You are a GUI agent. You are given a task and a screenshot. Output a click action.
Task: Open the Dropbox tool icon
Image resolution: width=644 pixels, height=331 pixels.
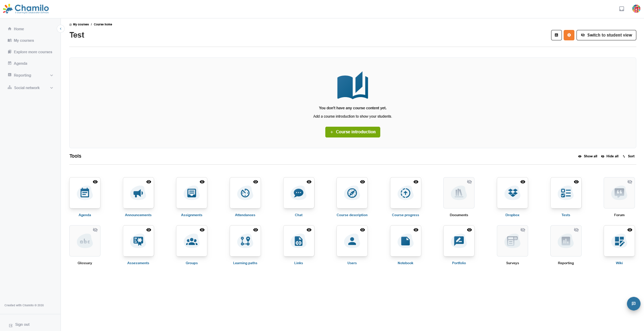(x=512, y=193)
